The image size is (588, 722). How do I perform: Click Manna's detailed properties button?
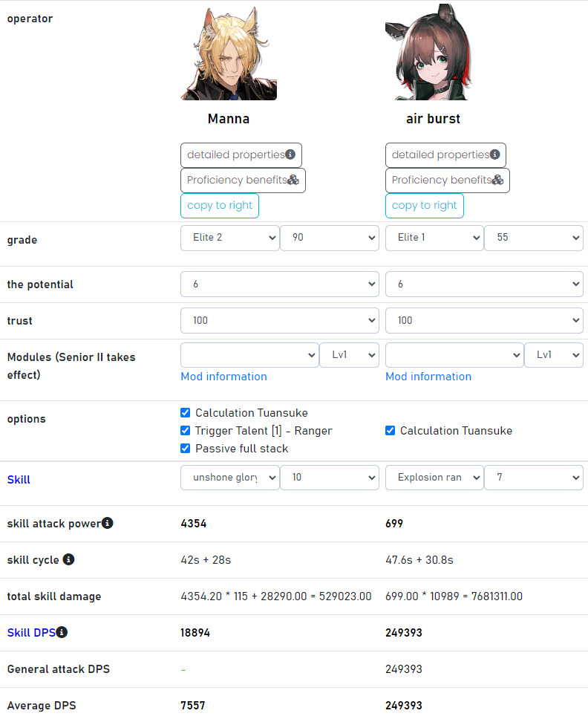click(241, 155)
